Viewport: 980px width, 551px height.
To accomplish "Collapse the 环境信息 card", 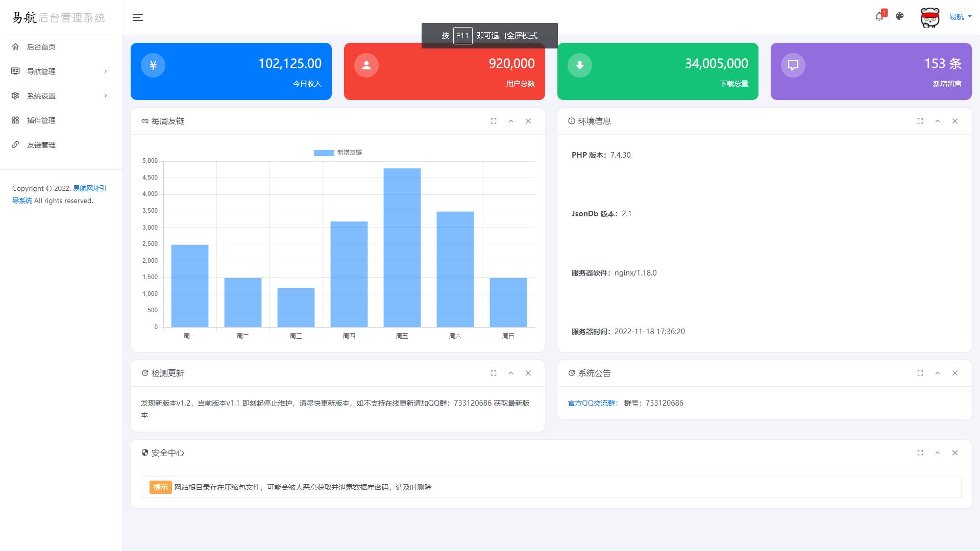I will [x=938, y=121].
